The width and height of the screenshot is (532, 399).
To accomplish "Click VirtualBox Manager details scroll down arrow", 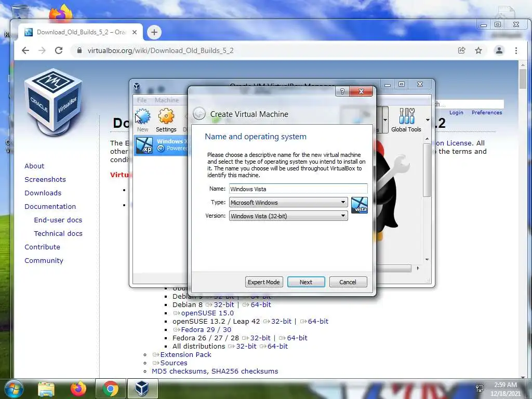I will (427, 260).
